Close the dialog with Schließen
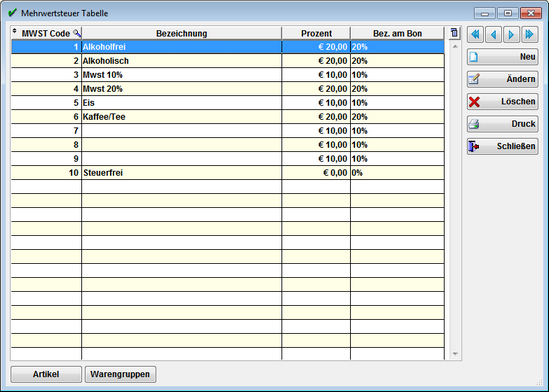The image size is (549, 392). tap(502, 146)
